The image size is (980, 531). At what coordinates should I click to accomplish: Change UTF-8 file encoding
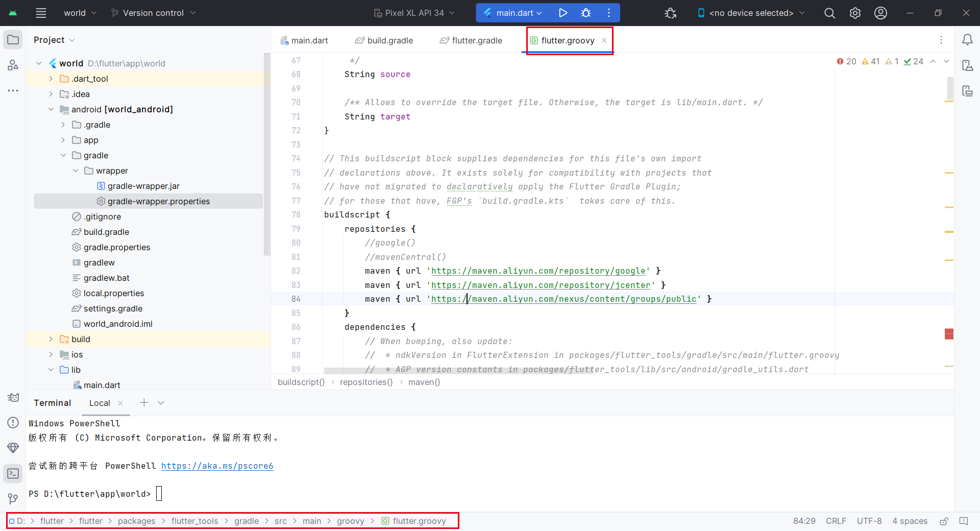tap(869, 521)
